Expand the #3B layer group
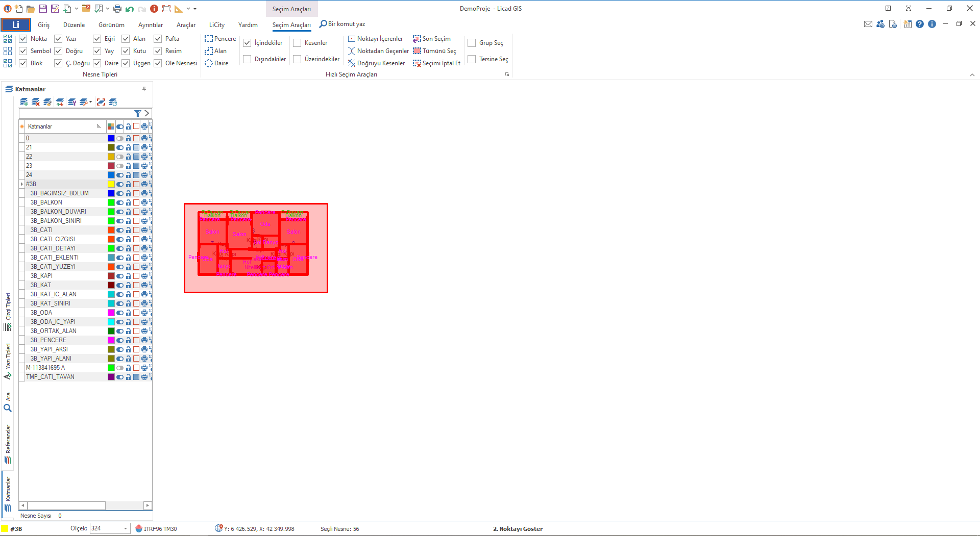This screenshot has width=980, height=536. 22,184
